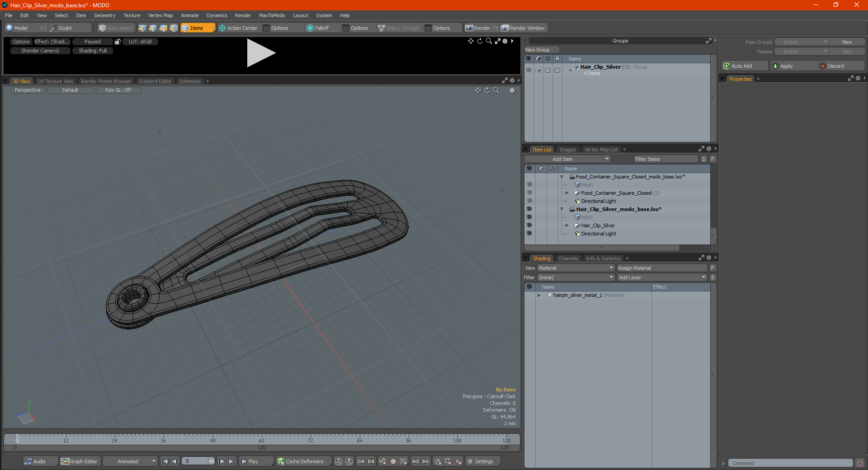Screen dimensions: 868x470
Task: Start preview render with big play arrow
Action: pyautogui.click(x=260, y=53)
